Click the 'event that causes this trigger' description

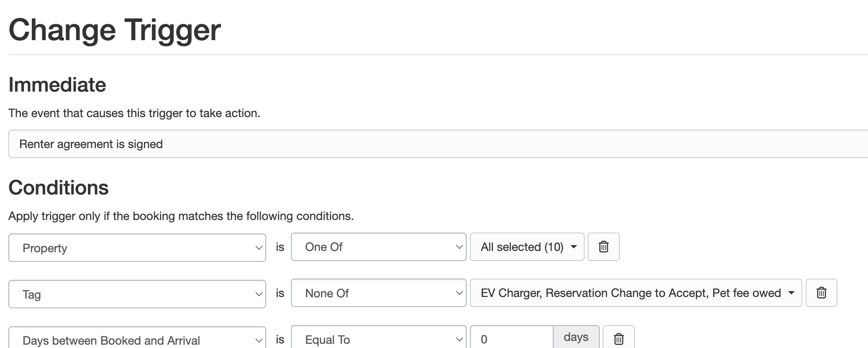134,113
